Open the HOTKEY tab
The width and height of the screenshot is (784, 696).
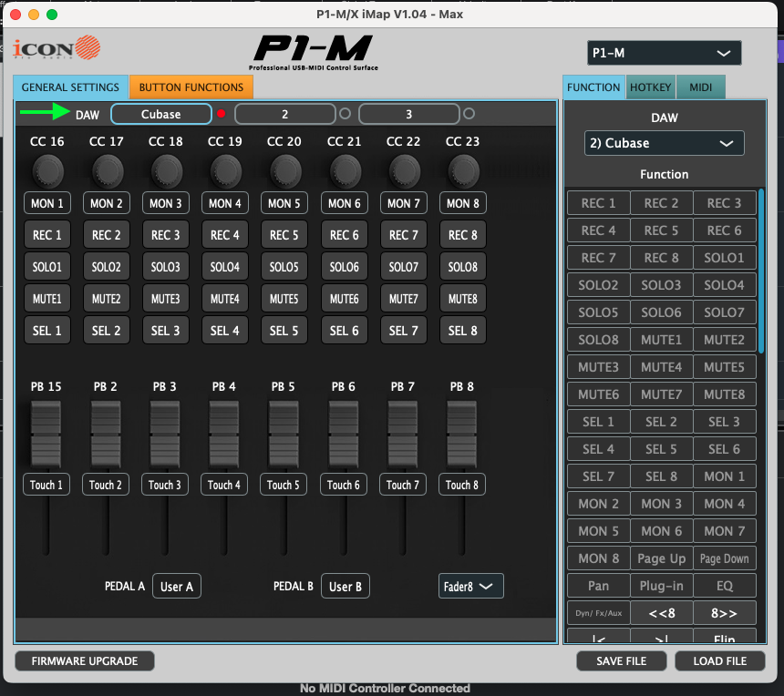[x=651, y=87]
